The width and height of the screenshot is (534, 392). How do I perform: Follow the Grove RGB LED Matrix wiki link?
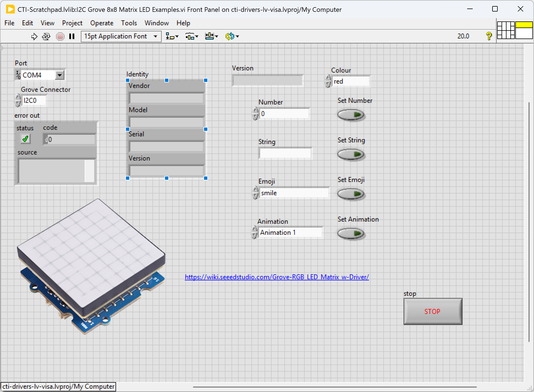tap(277, 277)
